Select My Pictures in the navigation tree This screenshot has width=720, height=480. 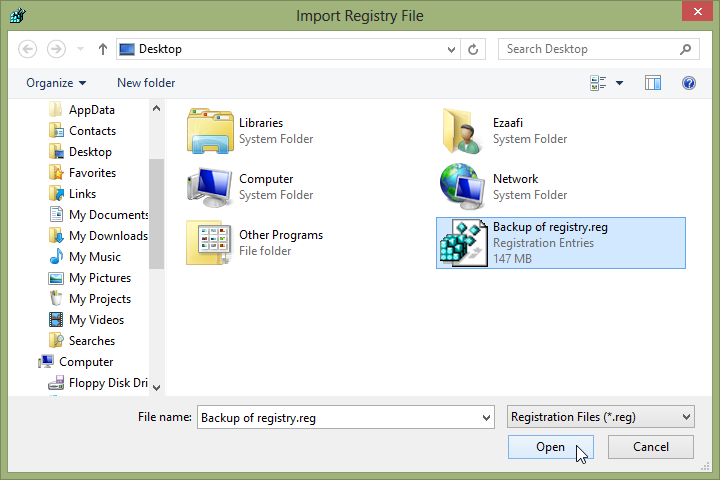tap(99, 278)
